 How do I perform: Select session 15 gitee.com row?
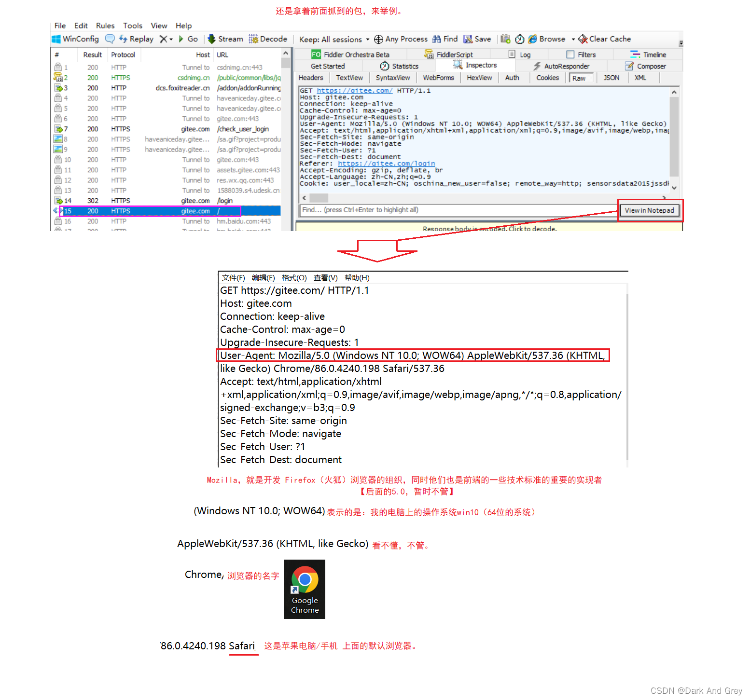tap(167, 211)
